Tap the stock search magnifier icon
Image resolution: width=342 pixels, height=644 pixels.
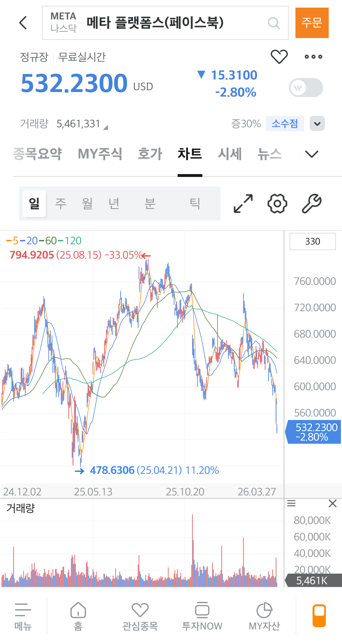tap(274, 23)
